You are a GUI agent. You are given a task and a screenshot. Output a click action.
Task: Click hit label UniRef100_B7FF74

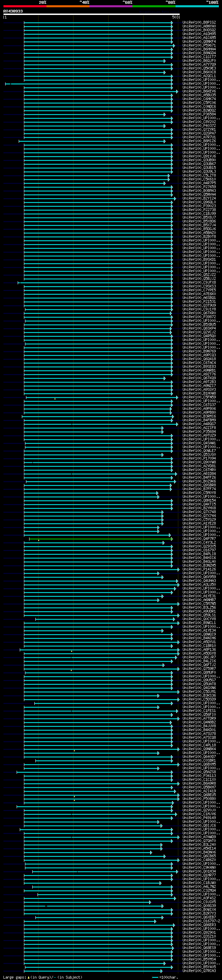[x=199, y=489]
